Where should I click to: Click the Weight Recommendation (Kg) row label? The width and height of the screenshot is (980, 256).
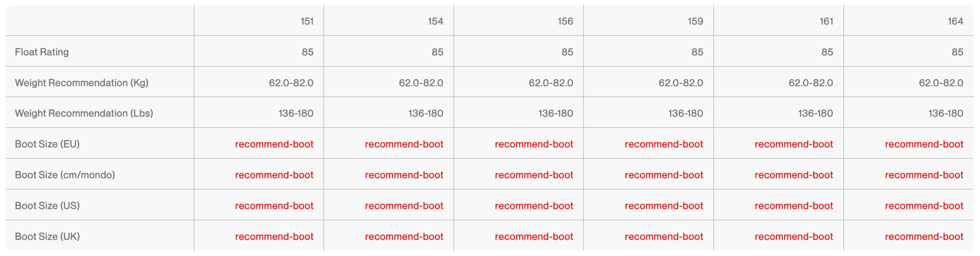(81, 83)
